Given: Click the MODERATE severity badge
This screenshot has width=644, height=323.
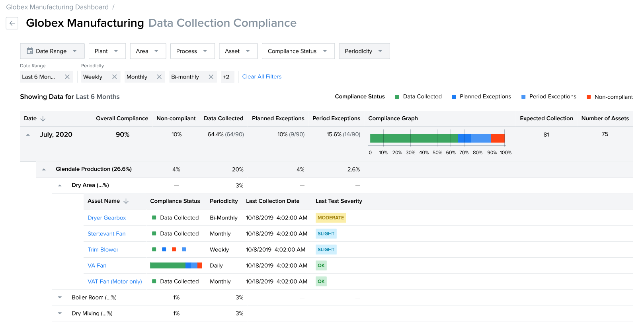Looking at the screenshot, I should 331,218.
